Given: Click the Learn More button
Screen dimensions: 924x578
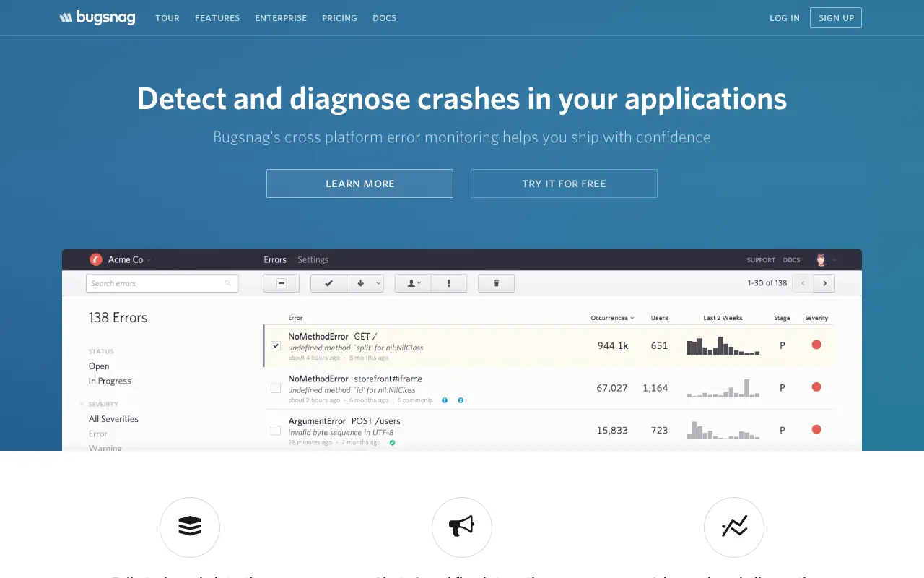Looking at the screenshot, I should point(359,184).
